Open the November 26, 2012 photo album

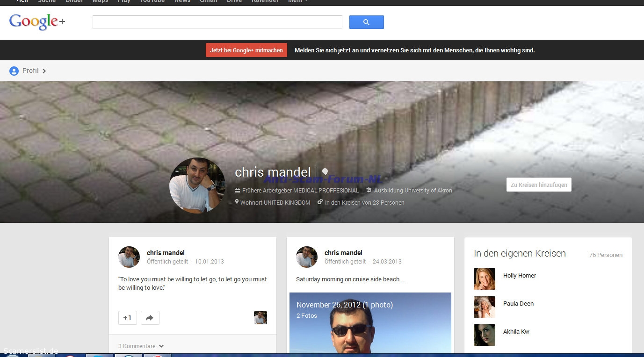coord(344,305)
